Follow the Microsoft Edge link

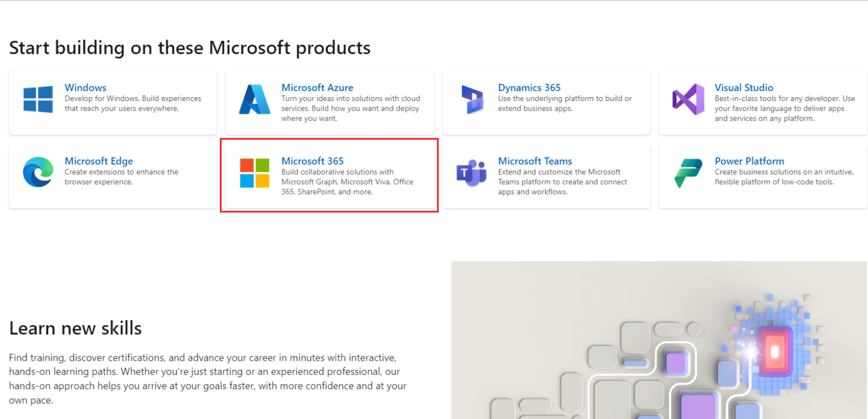click(x=99, y=161)
